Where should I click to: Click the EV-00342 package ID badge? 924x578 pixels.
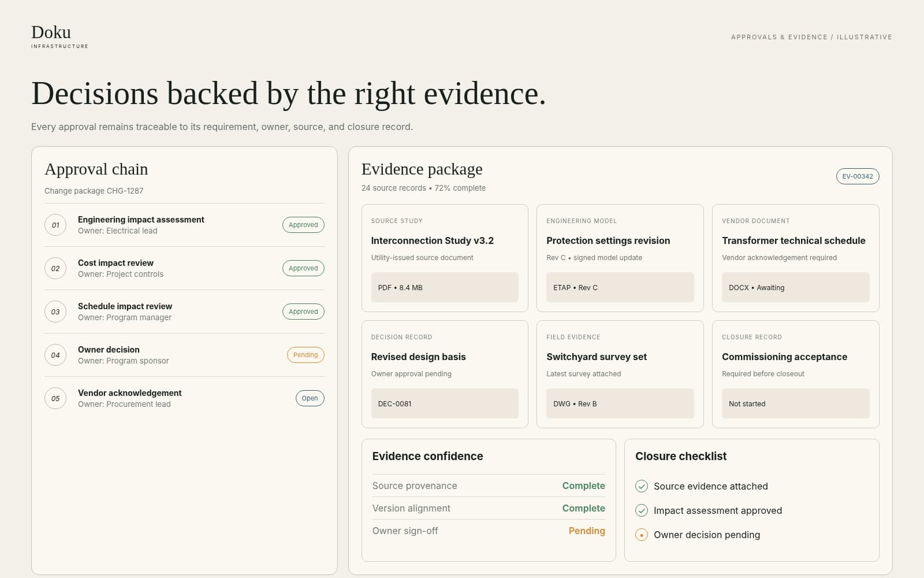pyautogui.click(x=858, y=176)
